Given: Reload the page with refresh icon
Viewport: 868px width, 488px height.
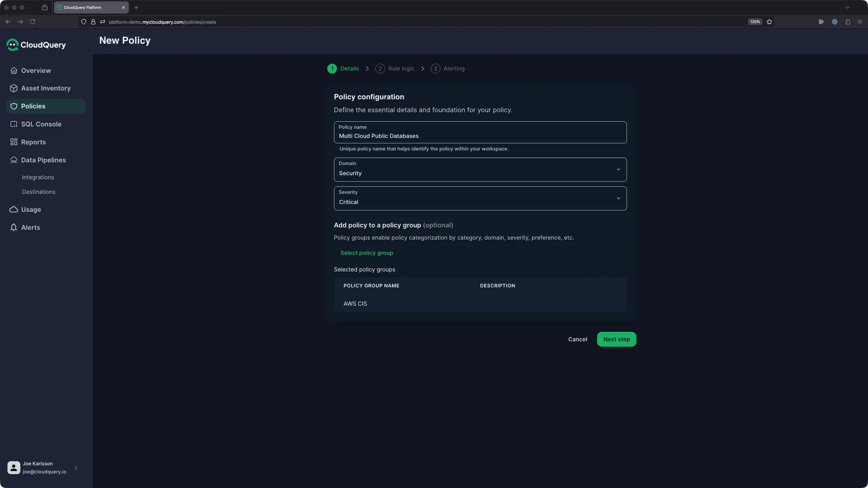Looking at the screenshot, I should [x=33, y=22].
